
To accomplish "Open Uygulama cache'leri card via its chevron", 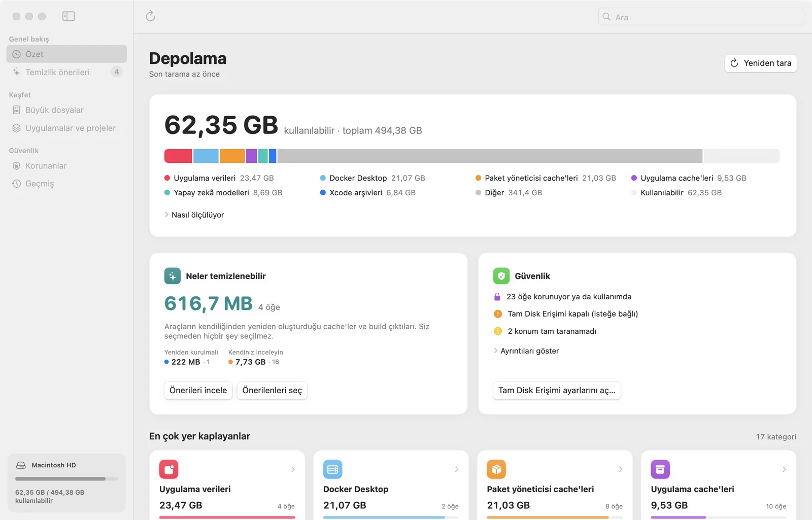I will 785,469.
